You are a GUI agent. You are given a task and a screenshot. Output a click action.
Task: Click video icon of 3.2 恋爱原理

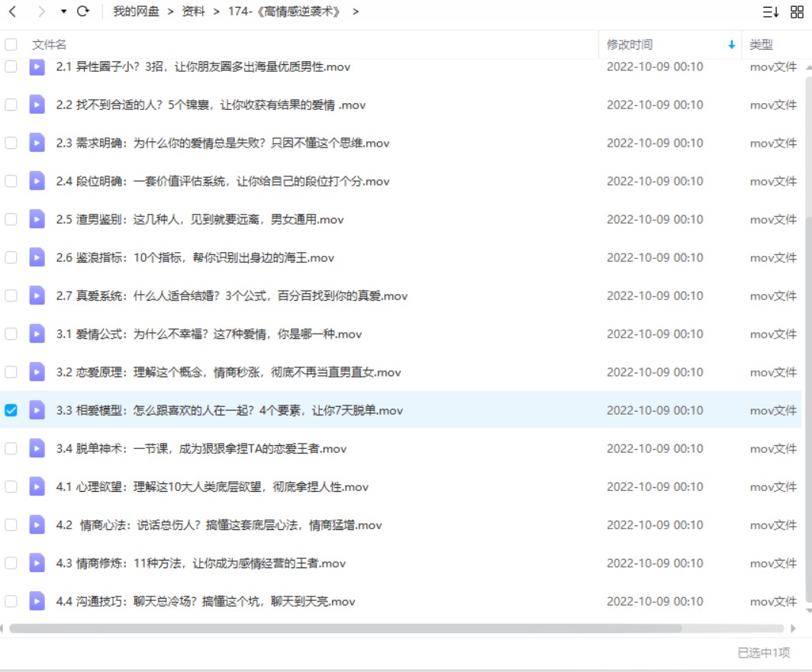pyautogui.click(x=37, y=372)
